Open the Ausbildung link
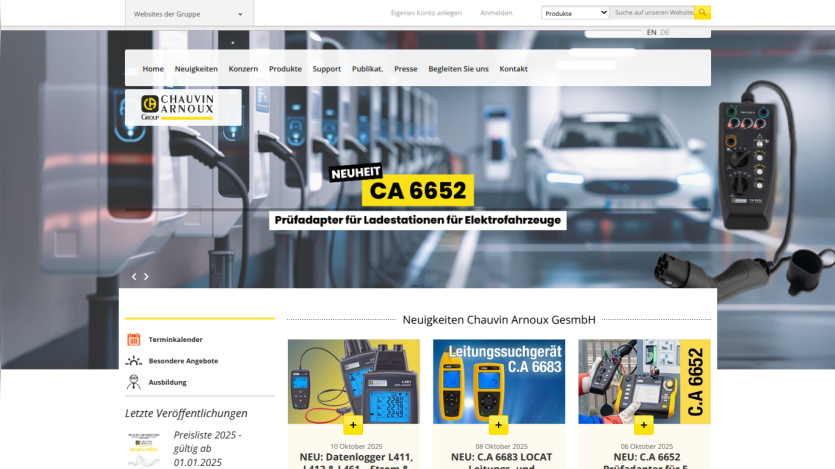Image resolution: width=835 pixels, height=469 pixels. point(167,382)
